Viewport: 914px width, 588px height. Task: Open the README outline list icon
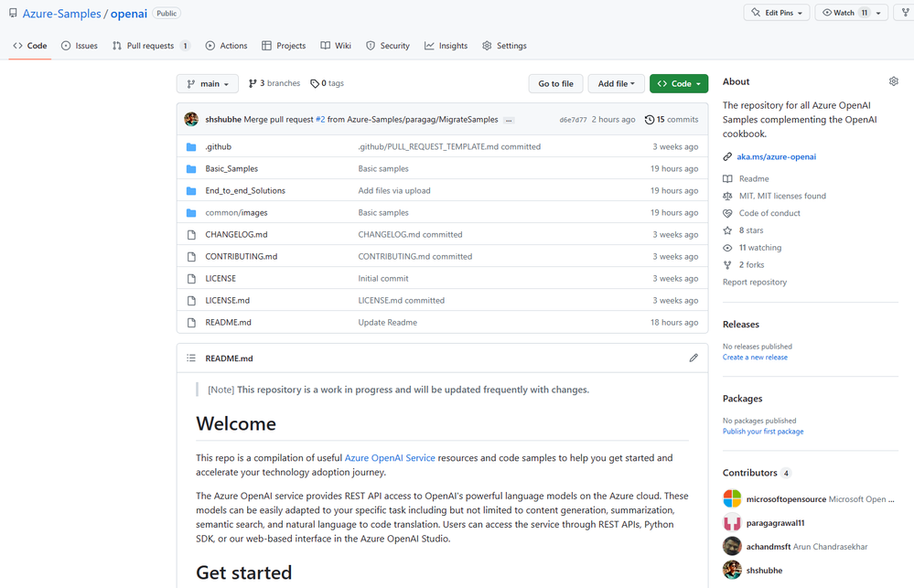[x=191, y=358]
